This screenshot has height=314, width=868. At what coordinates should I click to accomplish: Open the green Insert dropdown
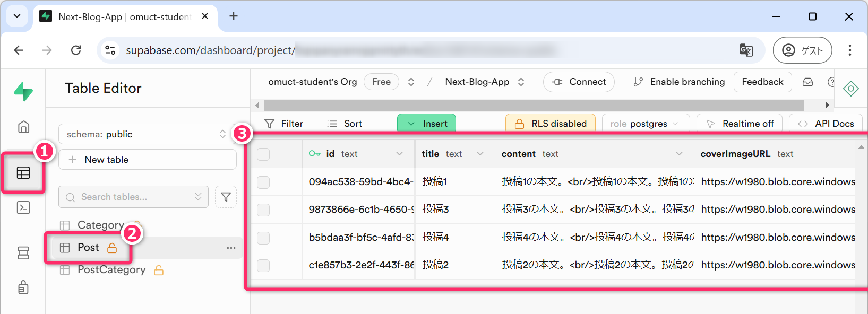[426, 124]
